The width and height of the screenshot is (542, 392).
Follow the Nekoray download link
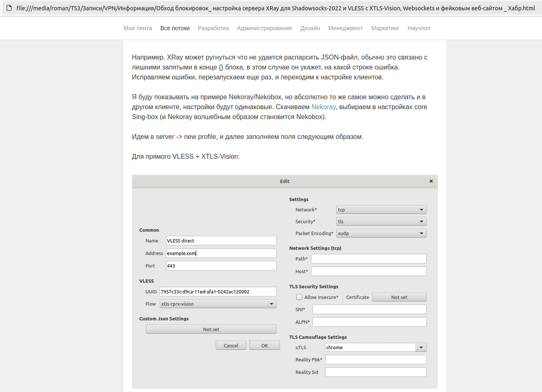point(323,107)
